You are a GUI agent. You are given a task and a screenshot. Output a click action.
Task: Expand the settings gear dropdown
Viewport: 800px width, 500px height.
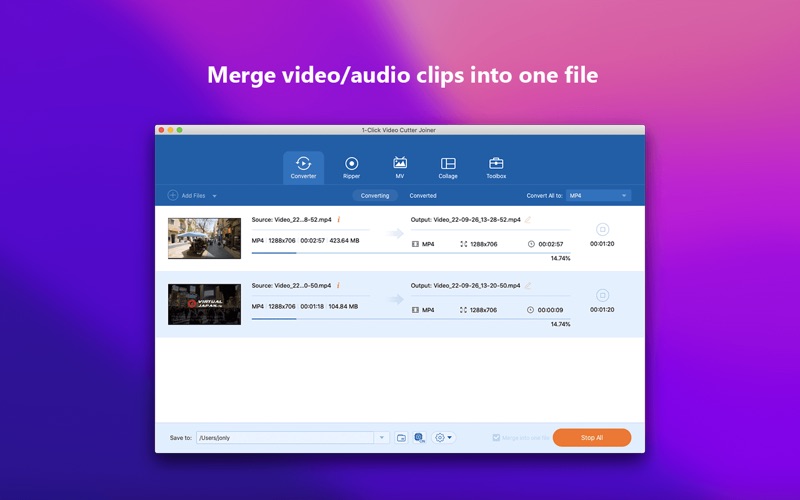tap(450, 438)
